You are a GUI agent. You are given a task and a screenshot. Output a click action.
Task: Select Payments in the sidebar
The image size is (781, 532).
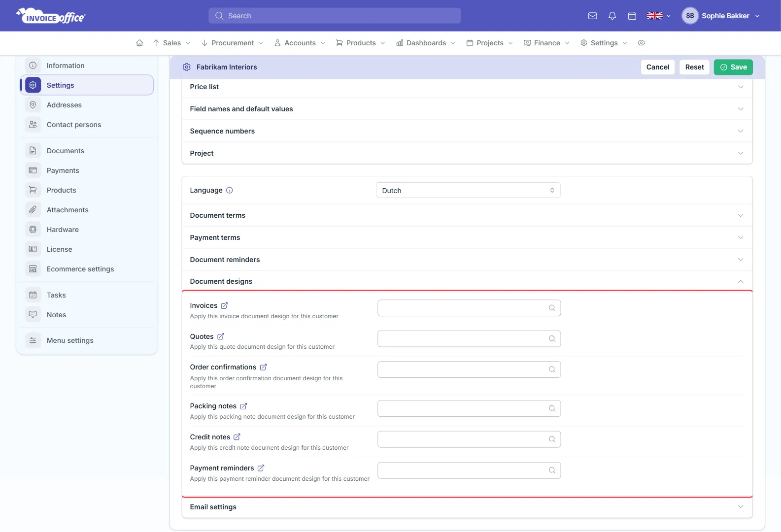point(87,170)
